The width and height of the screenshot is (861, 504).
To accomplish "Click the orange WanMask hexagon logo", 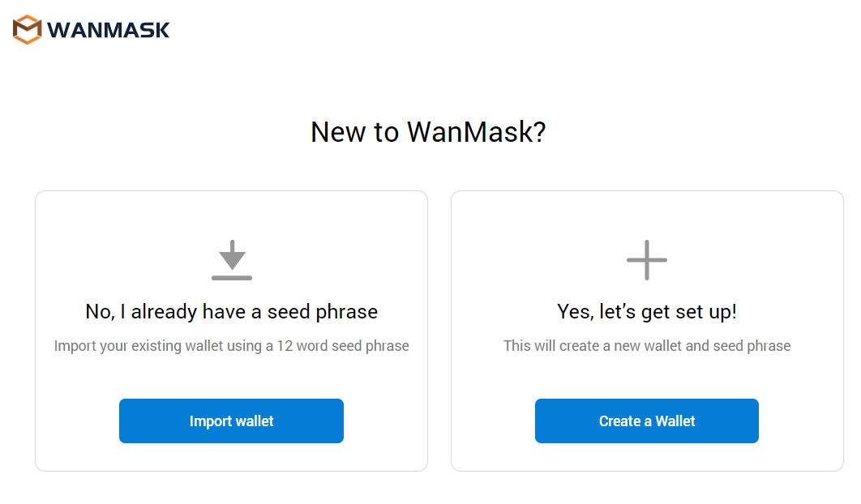I will click(27, 30).
